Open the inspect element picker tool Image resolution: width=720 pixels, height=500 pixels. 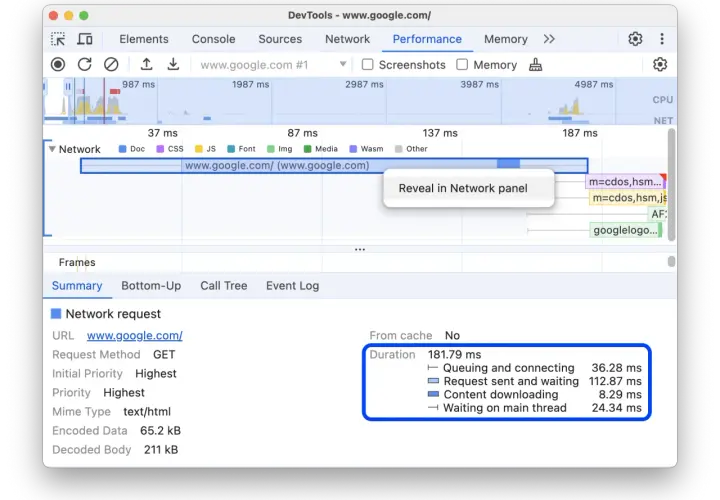(x=58, y=39)
